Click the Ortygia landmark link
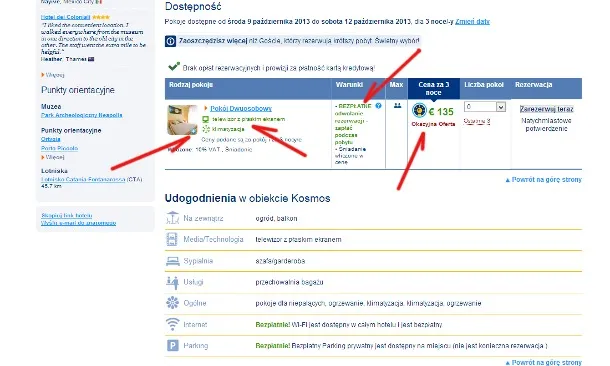The width and height of the screenshot is (610, 366). point(51,139)
